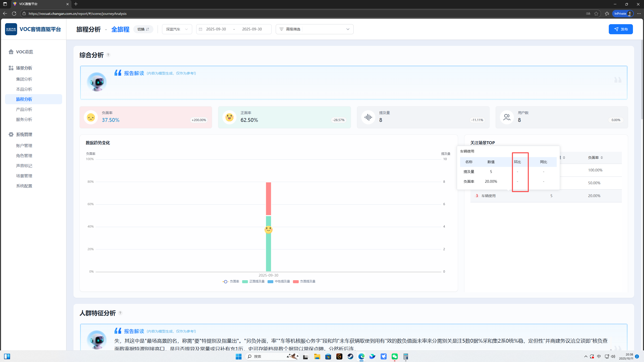Click the red 负面提及量 bar segment
Viewport: 644px width, 362px height.
pos(268,198)
